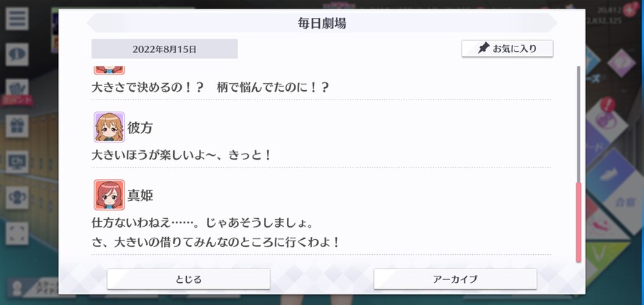Click Maki's avatar portrait
644x305 pixels.
coord(109,195)
